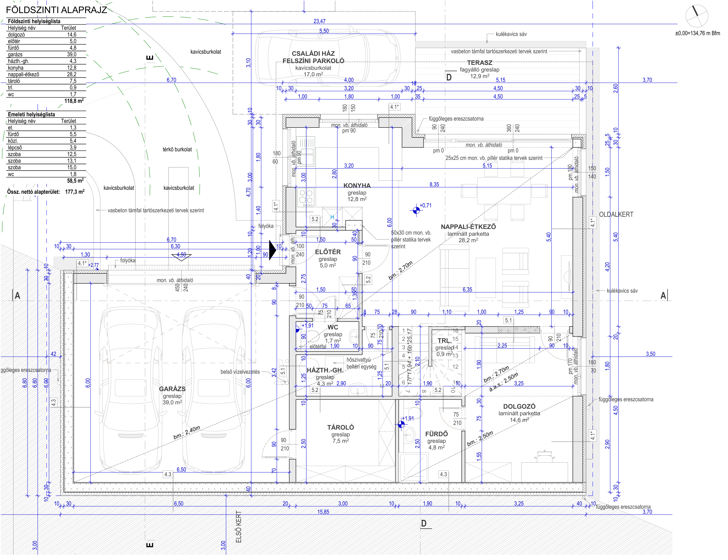Screen dimensions: 728x560
Task: Click the Össz. nettó alapterület total line
Action: click(x=46, y=192)
